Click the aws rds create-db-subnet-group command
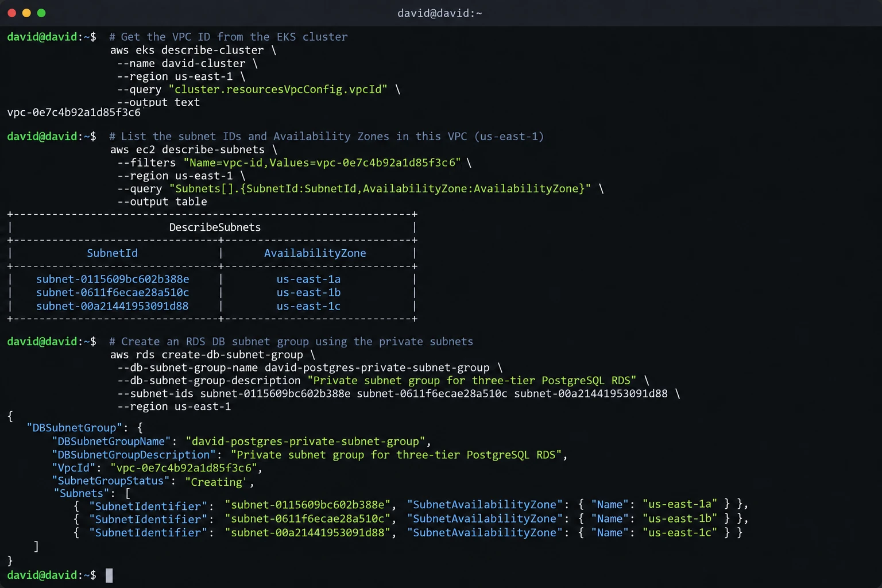 207,355
